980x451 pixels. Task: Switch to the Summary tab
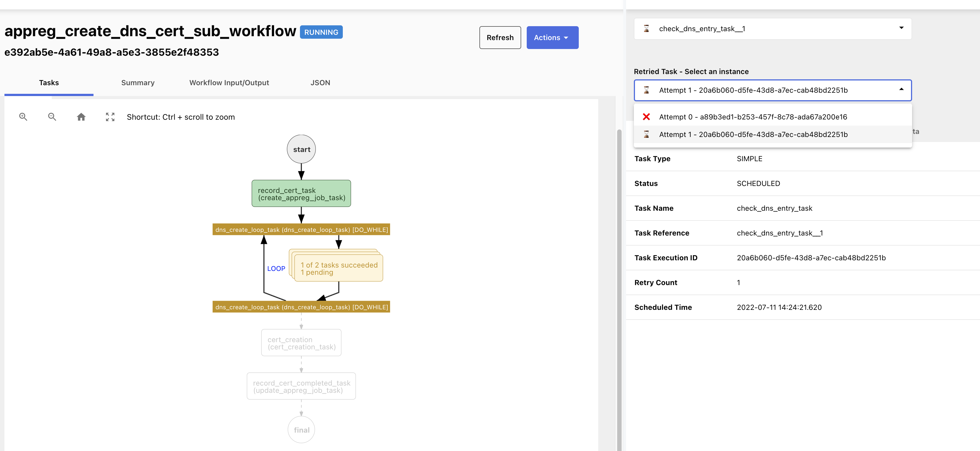(138, 83)
